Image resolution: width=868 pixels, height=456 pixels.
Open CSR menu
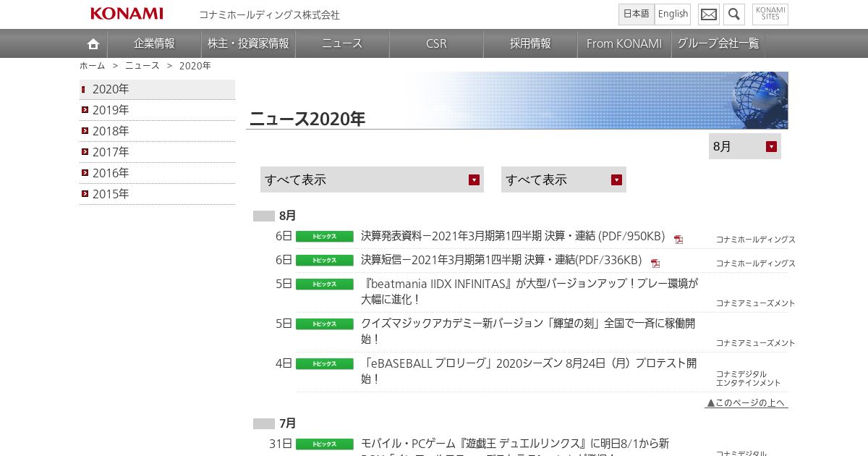click(x=436, y=43)
